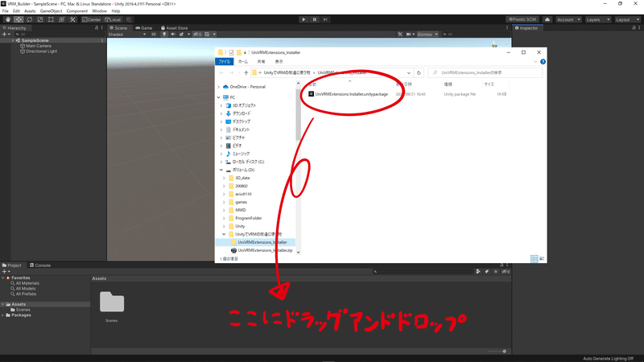Toggle Scene view grid icon
The height and width of the screenshot is (362, 644).
(x=208, y=35)
